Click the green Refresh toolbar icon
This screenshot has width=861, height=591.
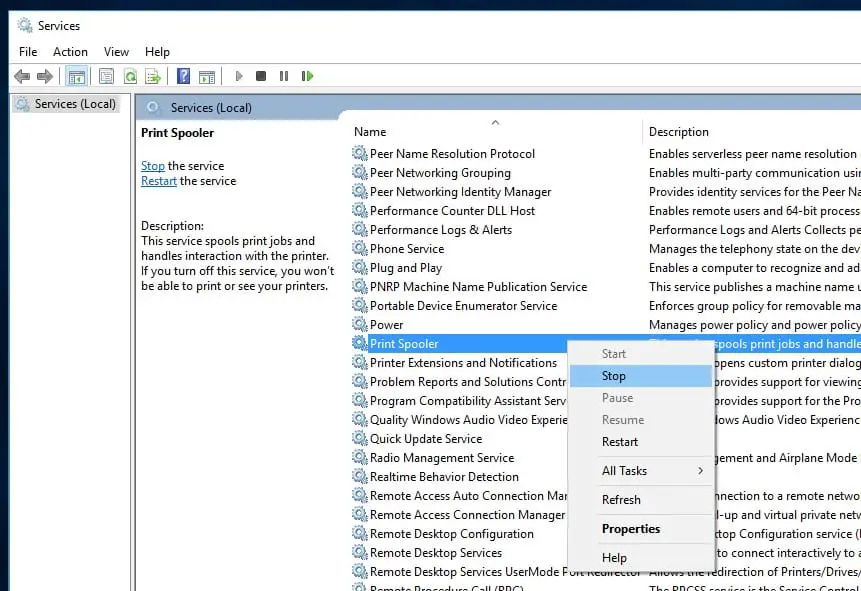tap(130, 76)
